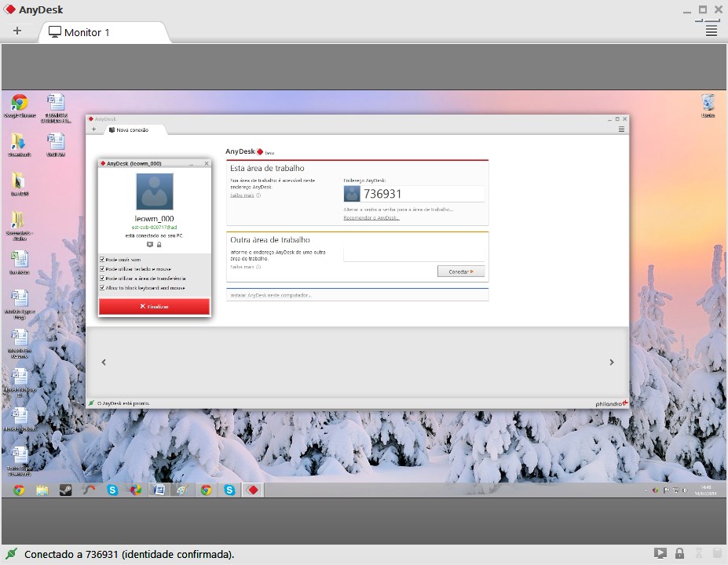The width and height of the screenshot is (728, 565).
Task: Click the Conectar button
Action: (x=460, y=272)
